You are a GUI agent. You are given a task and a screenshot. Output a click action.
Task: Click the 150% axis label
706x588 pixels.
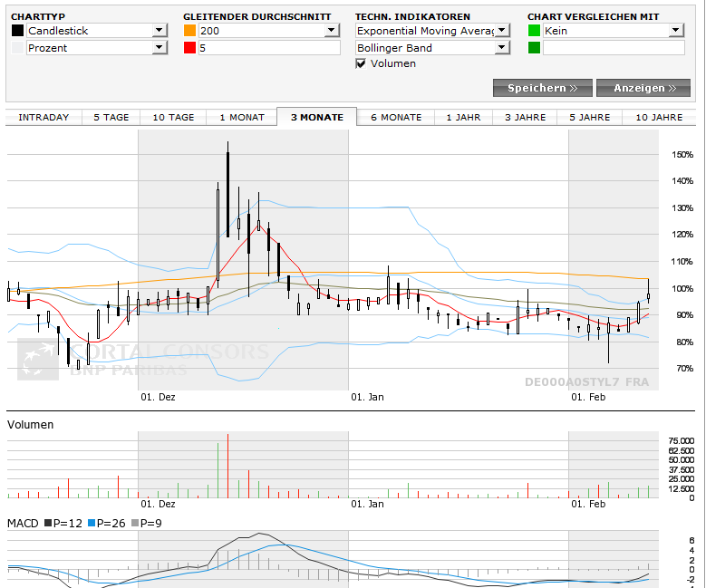(x=682, y=154)
